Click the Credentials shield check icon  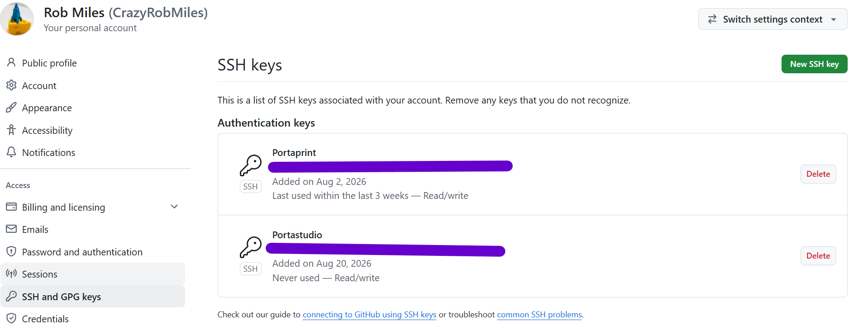tap(11, 319)
